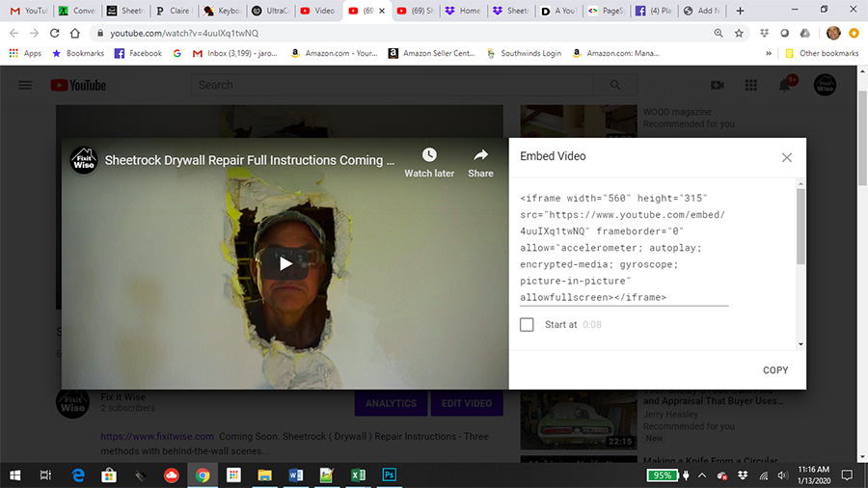868x488 pixels.
Task: Click the EDIT VIDEO button
Action: pyautogui.click(x=467, y=403)
